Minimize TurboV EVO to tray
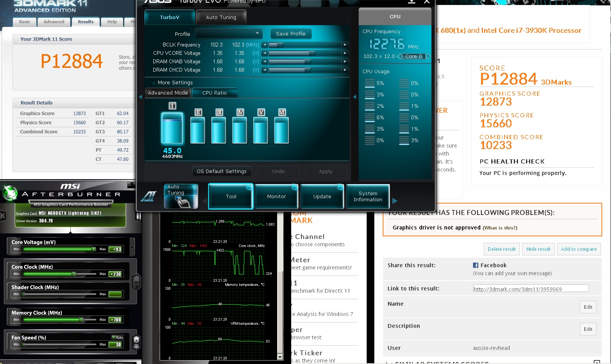This screenshot has width=611, height=364. point(412,2)
